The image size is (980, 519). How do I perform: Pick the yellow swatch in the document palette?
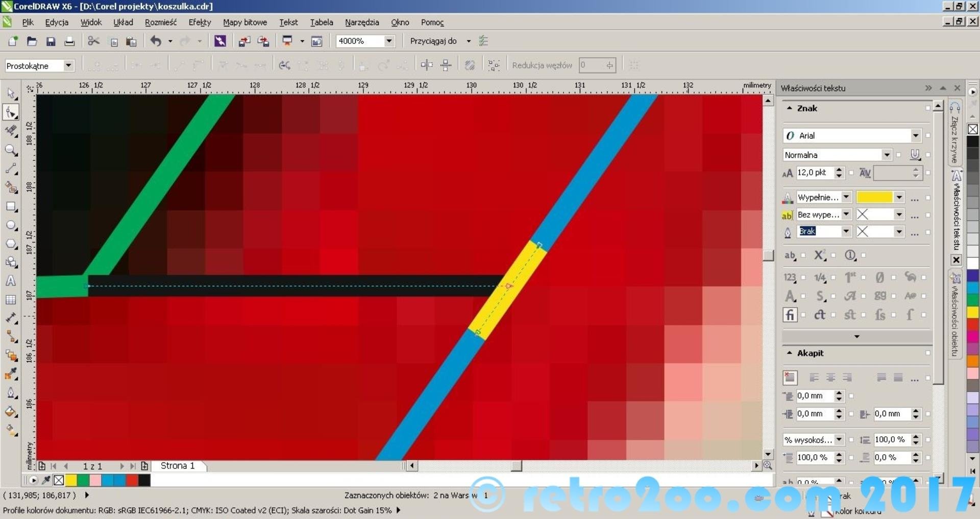[71, 480]
